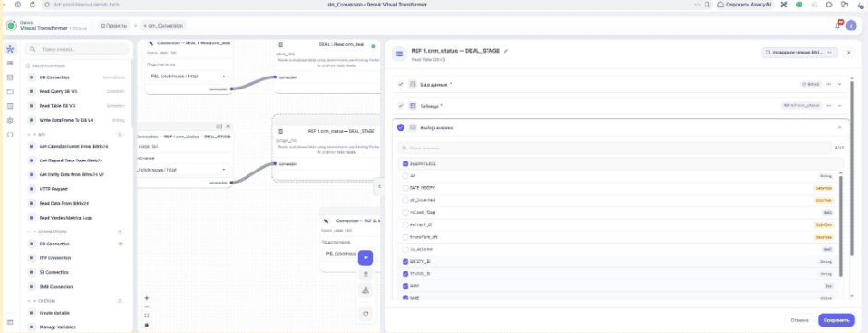This screenshot has width=868, height=333.
Task: Close the stage connection node with X icon
Action: click(x=227, y=126)
